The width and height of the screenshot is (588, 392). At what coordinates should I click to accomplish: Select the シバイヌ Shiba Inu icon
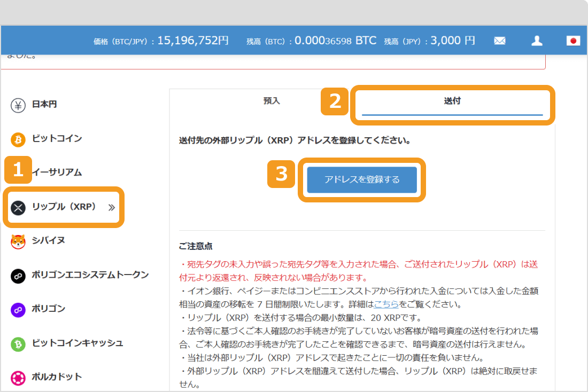[18, 241]
